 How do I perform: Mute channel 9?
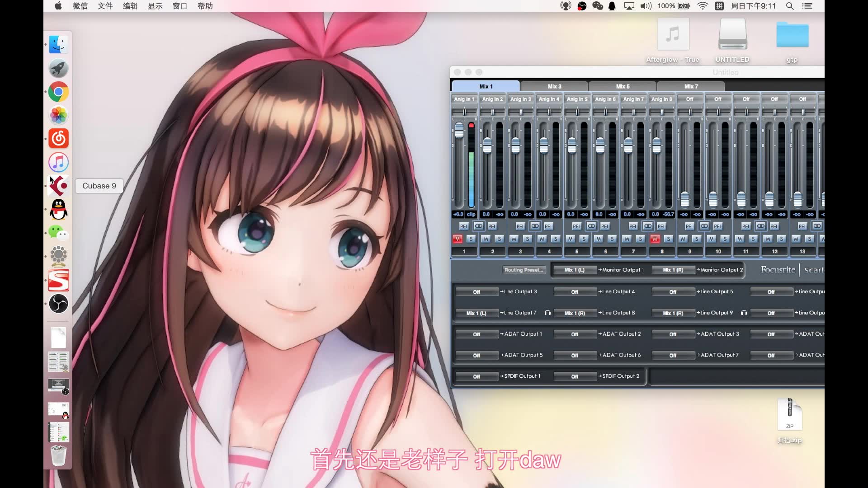pos(683,239)
